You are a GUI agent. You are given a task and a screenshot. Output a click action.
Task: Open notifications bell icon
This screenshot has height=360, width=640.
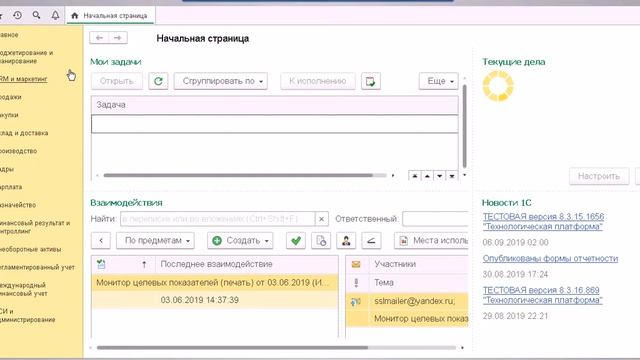click(55, 16)
